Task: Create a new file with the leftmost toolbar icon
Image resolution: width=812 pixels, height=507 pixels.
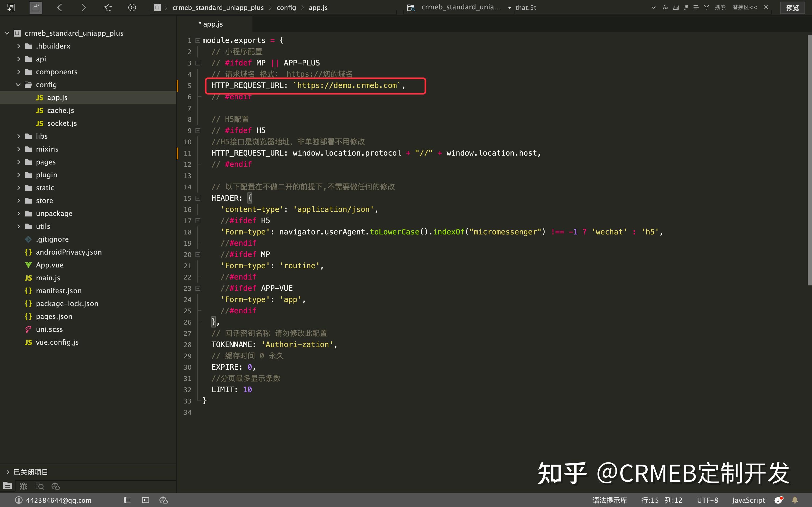Action: (x=11, y=8)
